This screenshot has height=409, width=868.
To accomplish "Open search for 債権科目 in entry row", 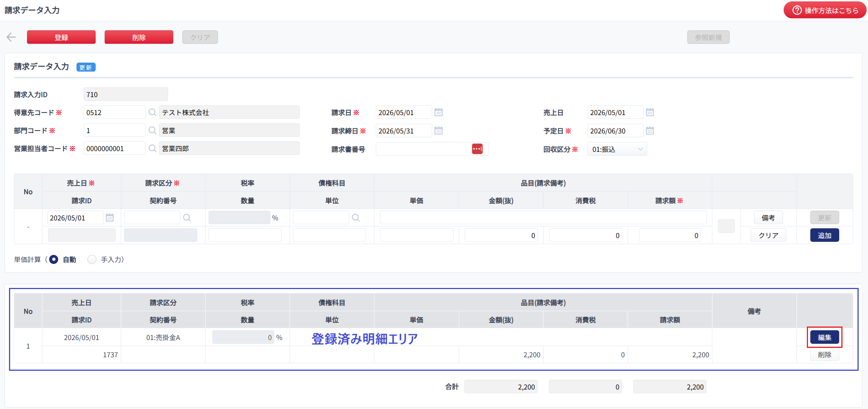I will pyautogui.click(x=356, y=218).
